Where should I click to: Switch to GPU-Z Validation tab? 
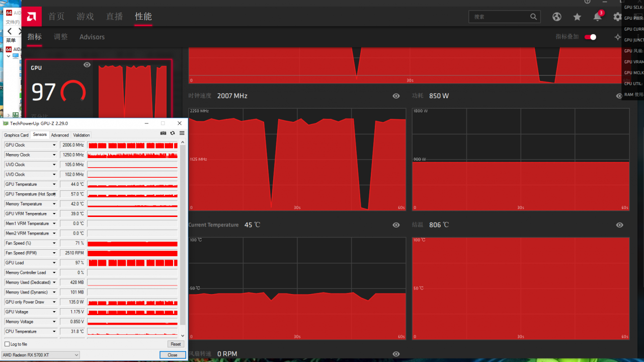point(82,135)
